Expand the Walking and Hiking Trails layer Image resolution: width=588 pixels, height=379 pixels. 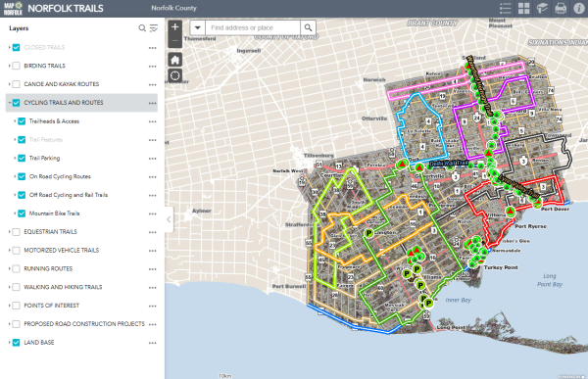coord(10,287)
